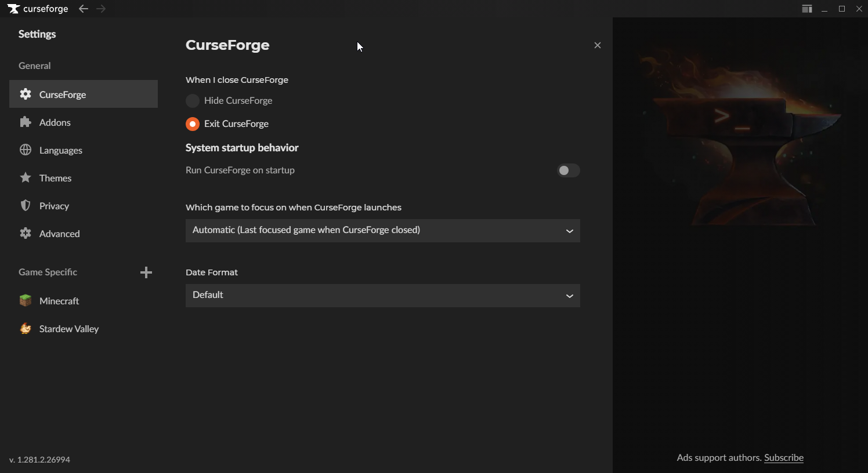Click the 'System startup behavior' heading

[242, 148]
